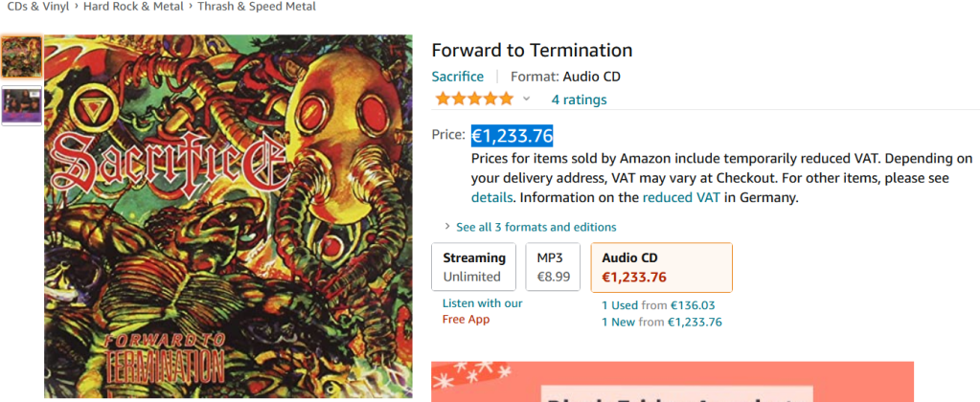The image size is (980, 402).
Task: Click the large album cover image
Action: point(228,216)
